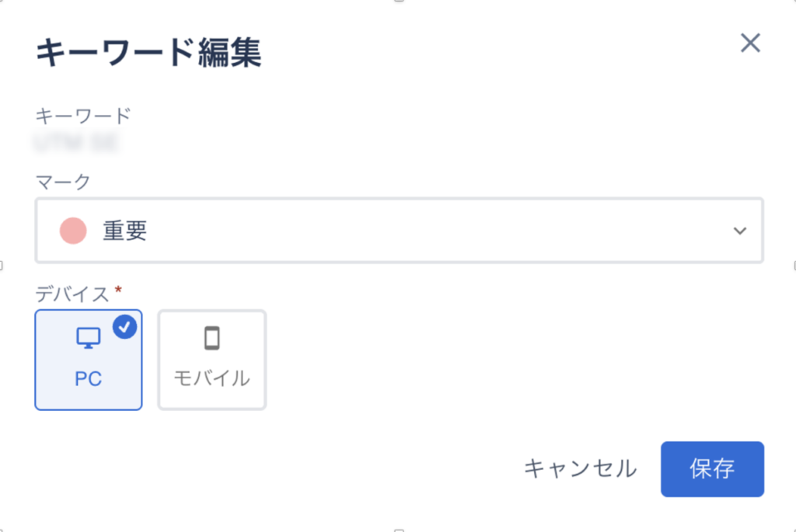Viewport: 796px width, 532px height.
Task: Click the red required asterisk by デバイス
Action: [118, 290]
